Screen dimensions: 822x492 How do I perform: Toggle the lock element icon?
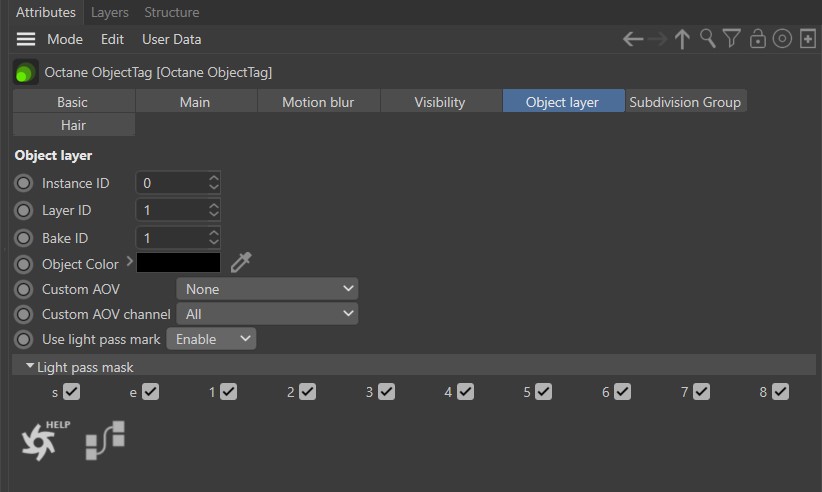coord(758,39)
